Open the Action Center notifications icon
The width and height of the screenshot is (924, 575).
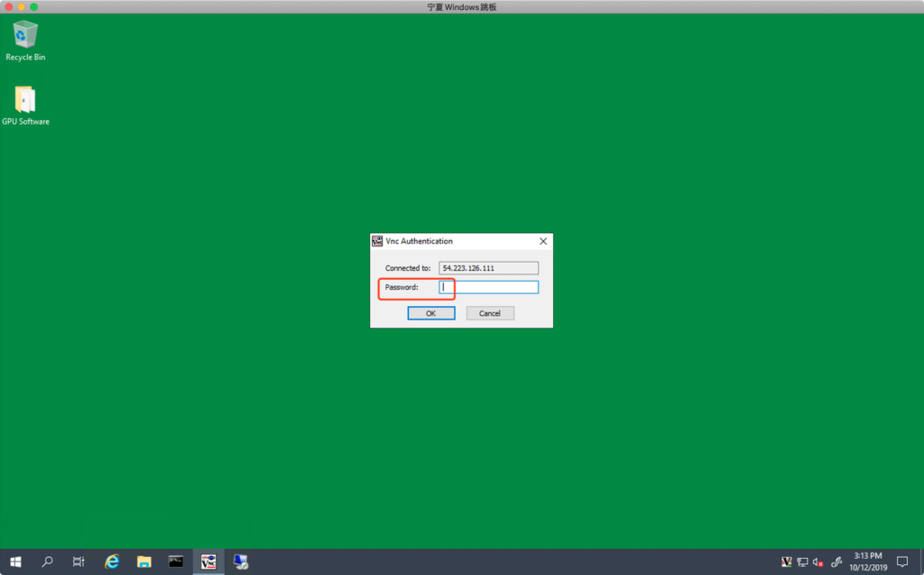(901, 561)
